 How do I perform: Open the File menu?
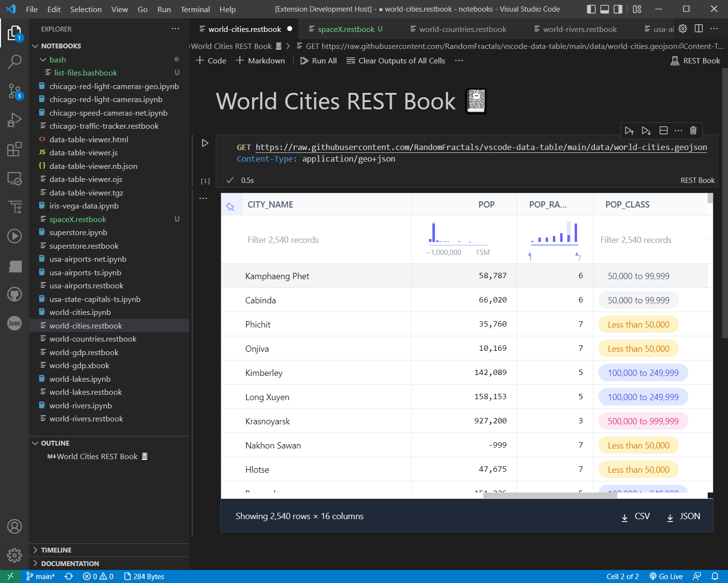click(x=32, y=9)
